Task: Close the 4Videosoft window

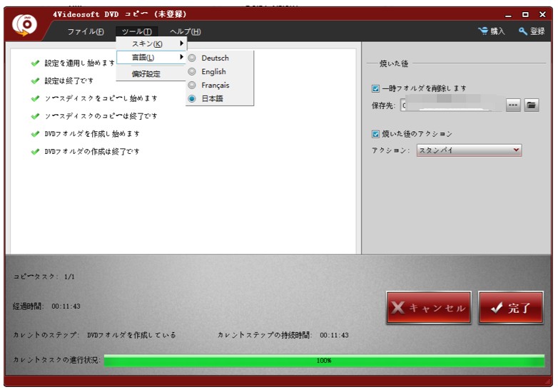Action: pyautogui.click(x=542, y=14)
